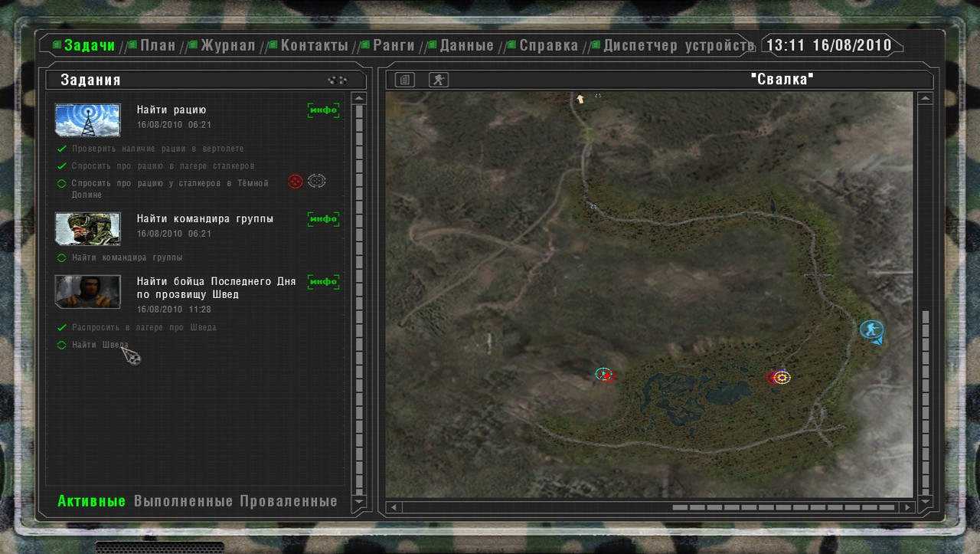The width and height of the screenshot is (980, 554).
Task: Click the task list scroll-up arrow
Action: 358,98
